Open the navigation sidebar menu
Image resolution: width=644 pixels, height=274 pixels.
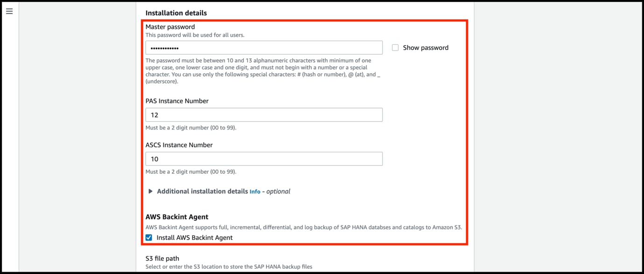coord(9,11)
